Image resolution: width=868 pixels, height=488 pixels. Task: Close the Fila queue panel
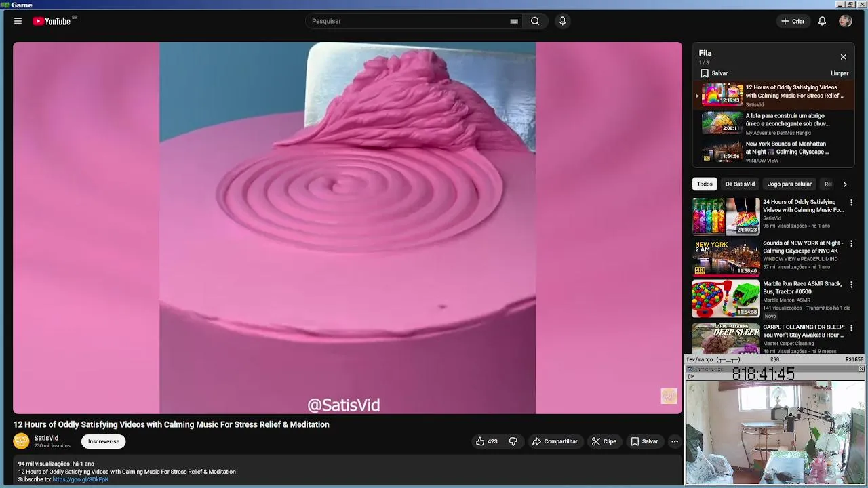[x=843, y=57]
